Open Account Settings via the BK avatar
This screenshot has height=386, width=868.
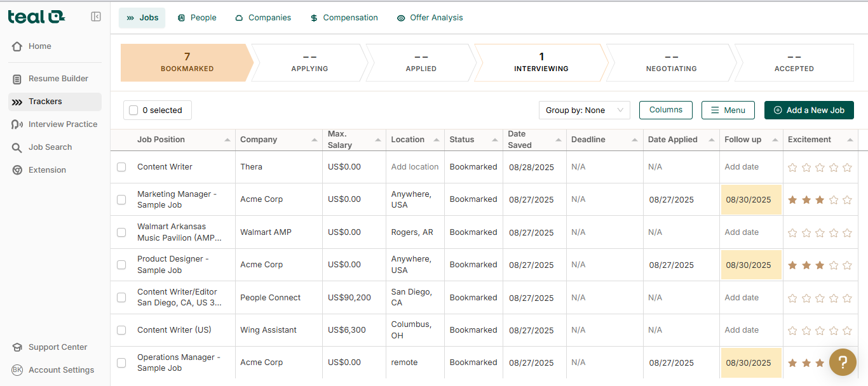point(61,369)
